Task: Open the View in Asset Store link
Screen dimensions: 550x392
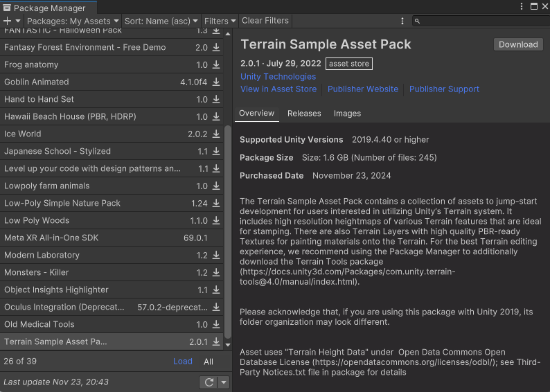Action: (x=278, y=89)
